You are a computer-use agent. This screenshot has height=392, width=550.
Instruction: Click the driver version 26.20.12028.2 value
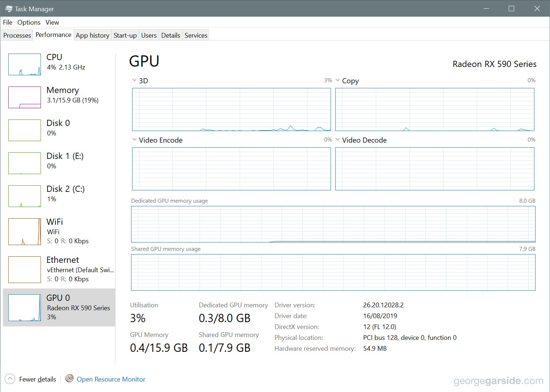pos(383,305)
